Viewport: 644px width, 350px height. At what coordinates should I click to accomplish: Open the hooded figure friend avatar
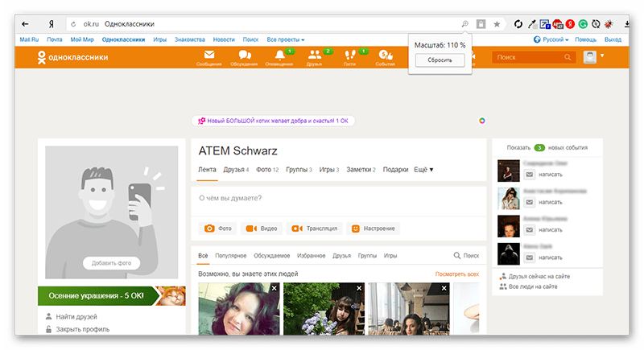click(x=509, y=253)
